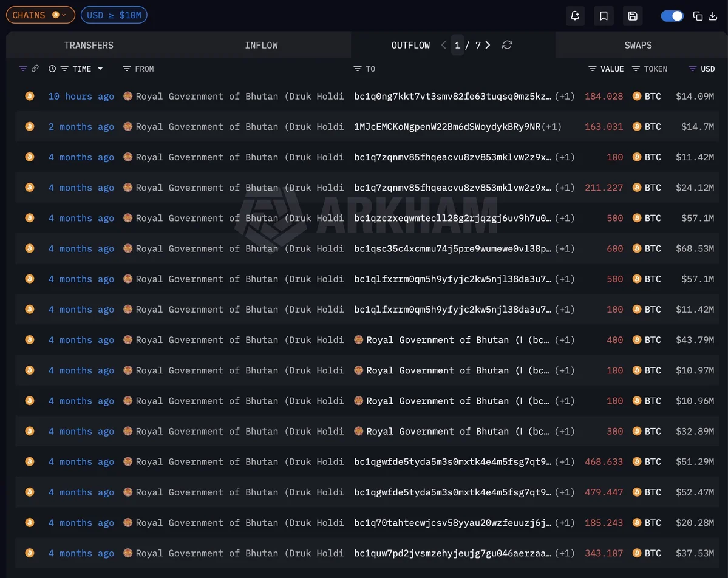Screen dimensions: 728x578
Task: Expand the TIME sort dropdown arrow
Action: [x=100, y=69]
